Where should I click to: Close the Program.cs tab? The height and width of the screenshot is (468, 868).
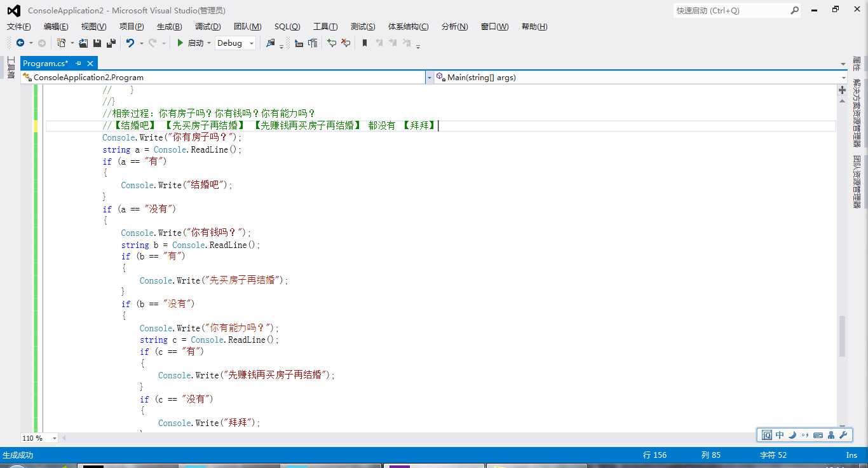click(90, 63)
